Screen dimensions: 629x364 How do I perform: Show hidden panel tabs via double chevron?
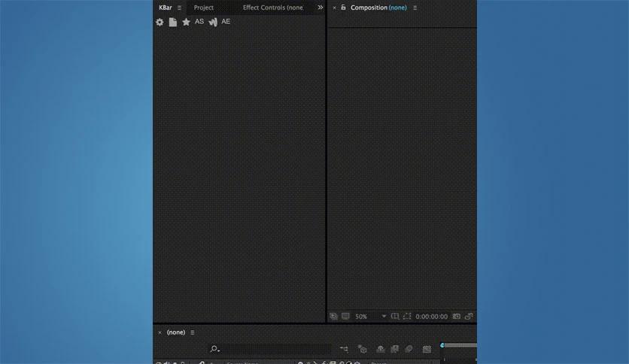click(320, 8)
